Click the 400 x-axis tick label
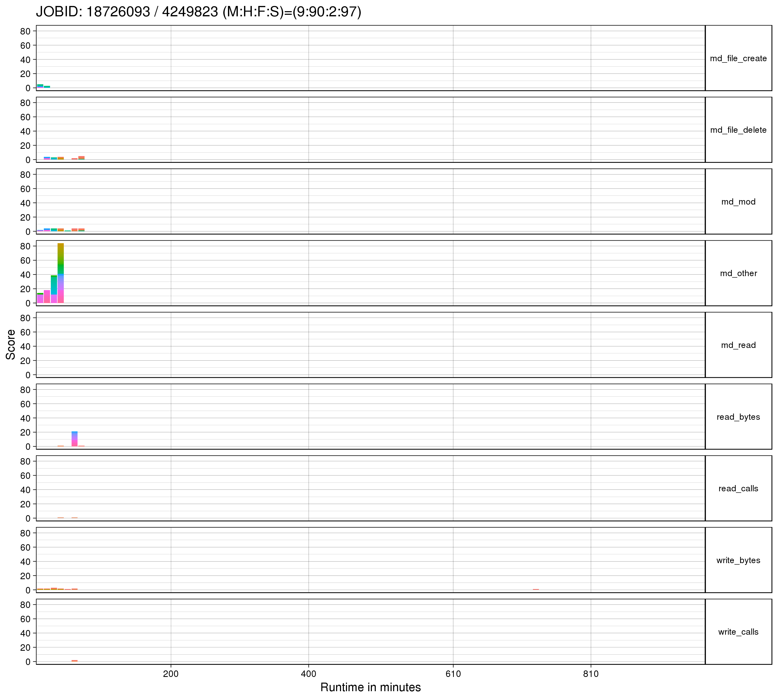 click(308, 674)
